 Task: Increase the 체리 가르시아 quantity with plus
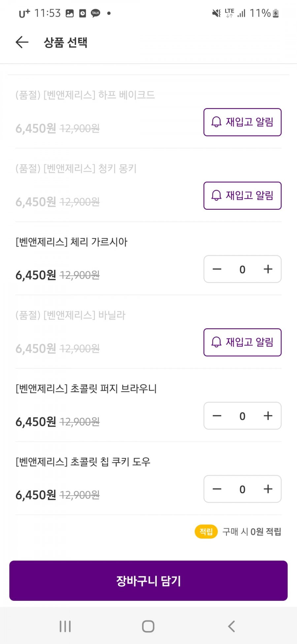tap(268, 269)
